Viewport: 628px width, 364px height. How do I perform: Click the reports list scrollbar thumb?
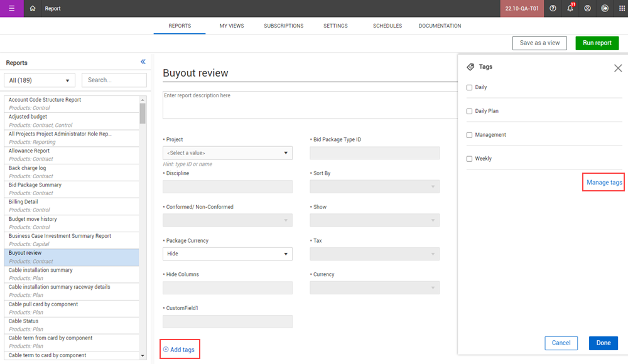[143, 114]
